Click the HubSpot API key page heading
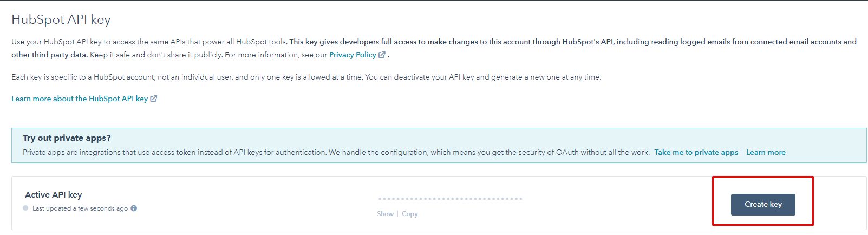868x235 pixels. (61, 19)
